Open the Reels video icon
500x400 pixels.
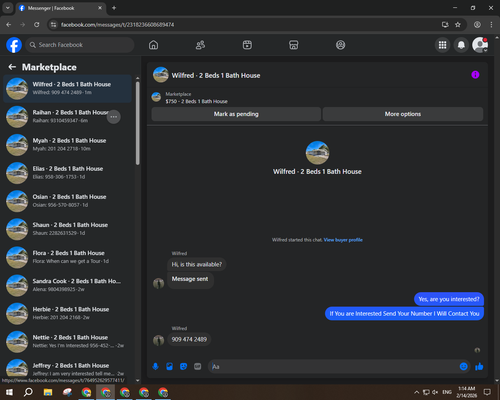tap(247, 45)
